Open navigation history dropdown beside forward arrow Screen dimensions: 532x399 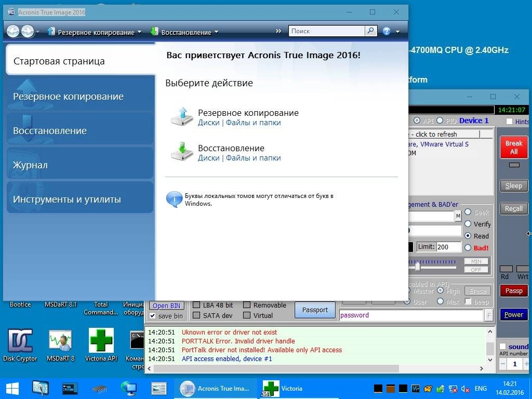tap(37, 32)
